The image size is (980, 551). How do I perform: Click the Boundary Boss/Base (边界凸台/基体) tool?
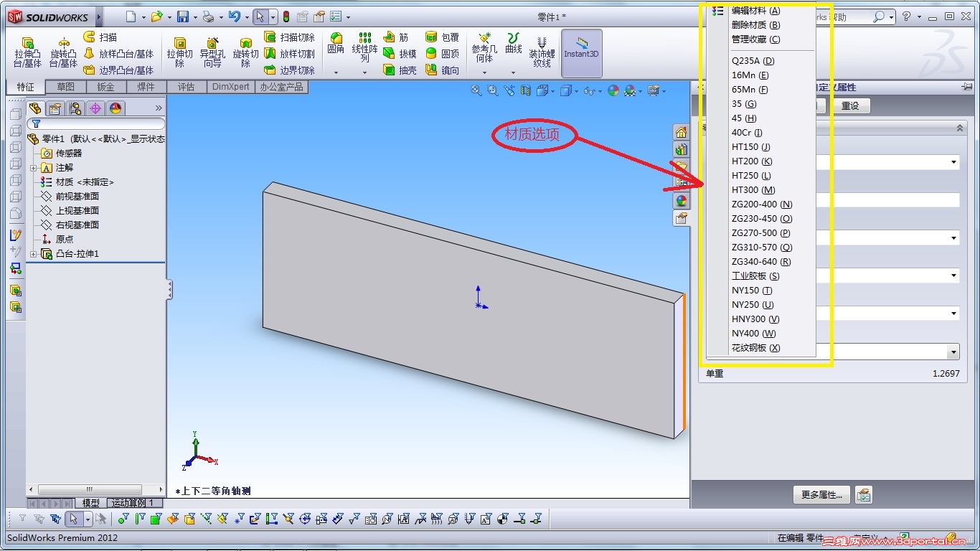[118, 70]
